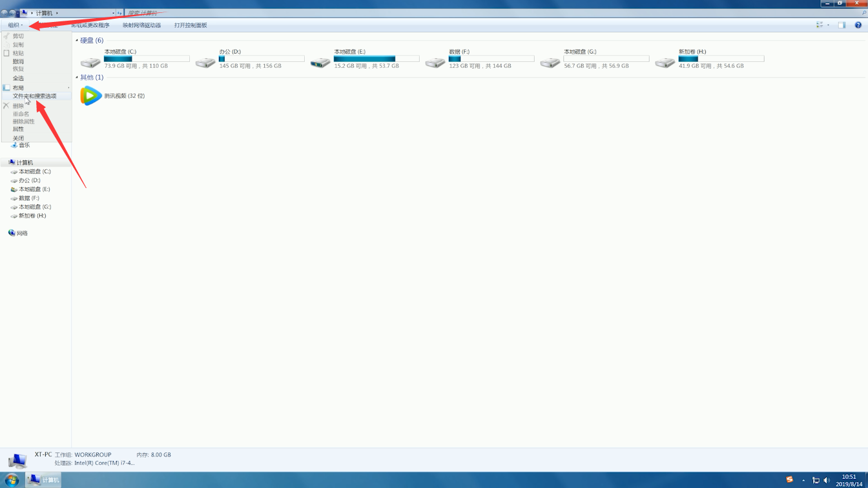Click the 计算机 icon in the sidebar
Screen dimensions: 868x488
point(12,162)
